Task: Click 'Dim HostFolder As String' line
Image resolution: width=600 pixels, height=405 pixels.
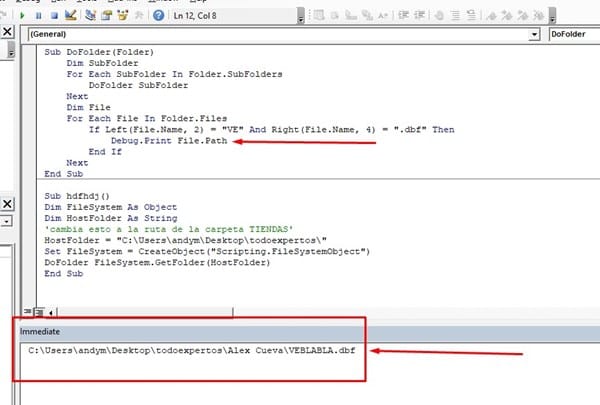Action: 111,219
